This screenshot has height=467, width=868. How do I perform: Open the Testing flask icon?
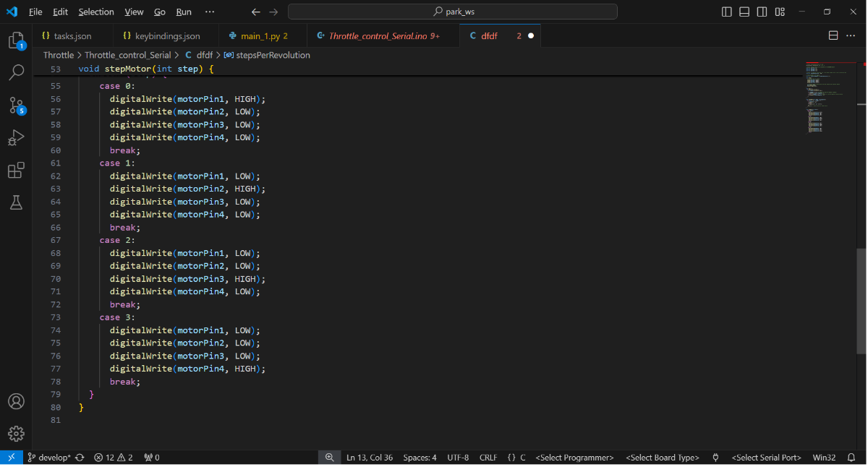click(x=16, y=203)
